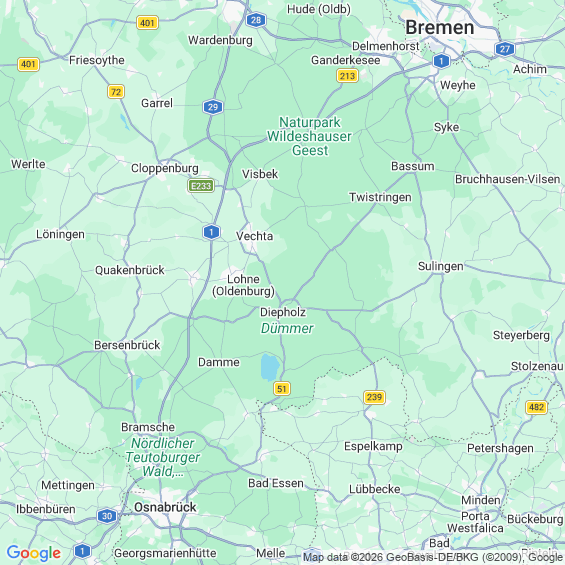Select the Diepholz town label
The width and height of the screenshot is (565, 565).
point(283,312)
